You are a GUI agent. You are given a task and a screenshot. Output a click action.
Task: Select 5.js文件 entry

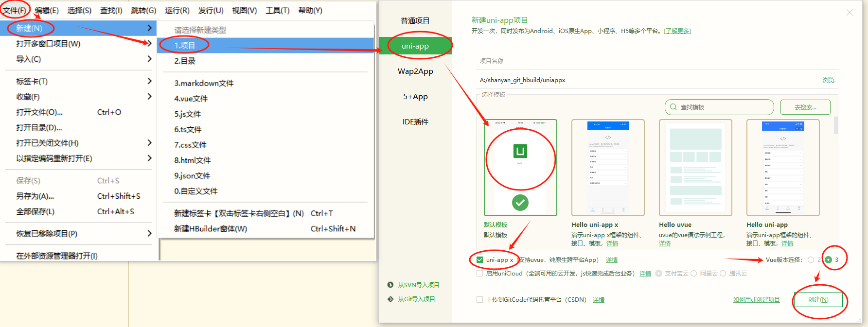pyautogui.click(x=266, y=114)
